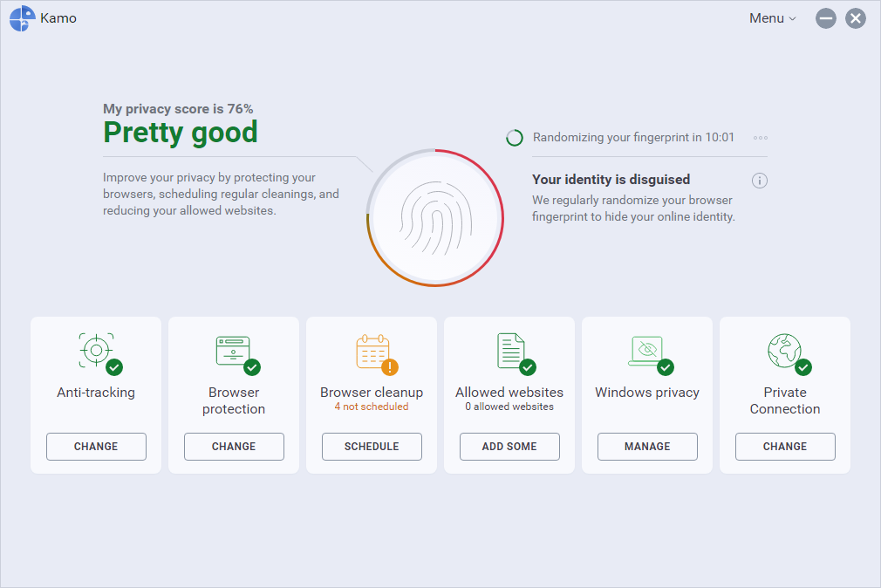Click the Allowed websites document icon
The width and height of the screenshot is (881, 588).
pos(510,350)
